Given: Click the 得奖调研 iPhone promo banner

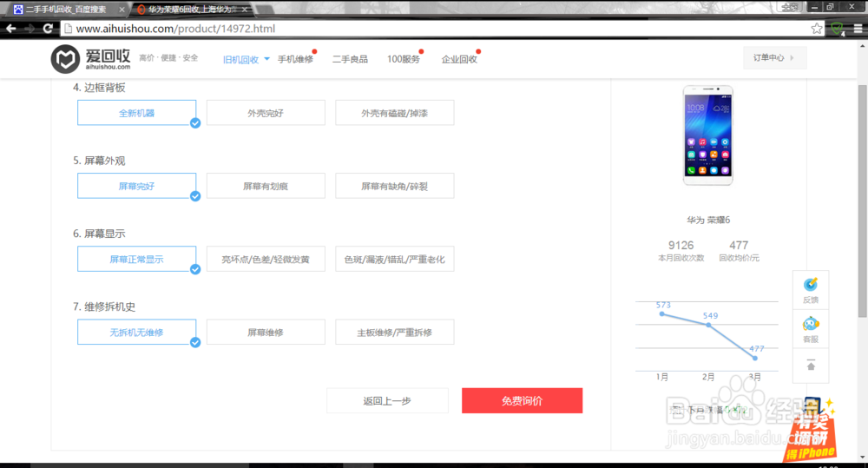Looking at the screenshot, I should coord(811,432).
